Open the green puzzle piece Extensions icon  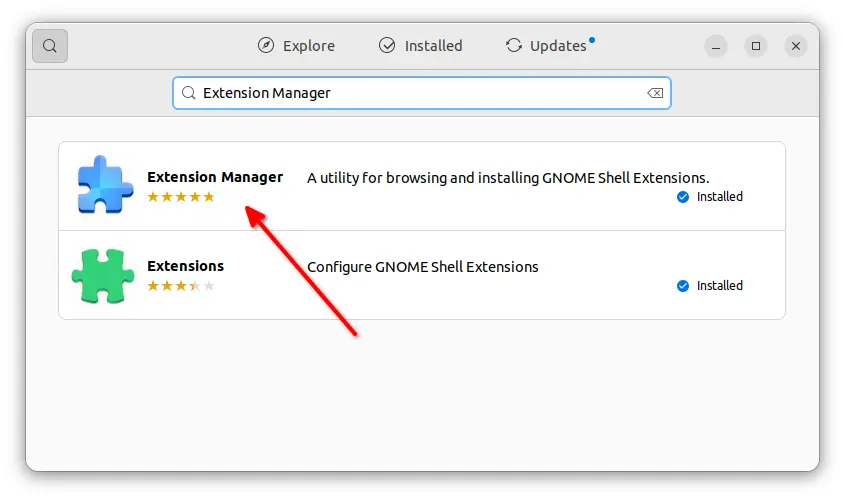[102, 275]
